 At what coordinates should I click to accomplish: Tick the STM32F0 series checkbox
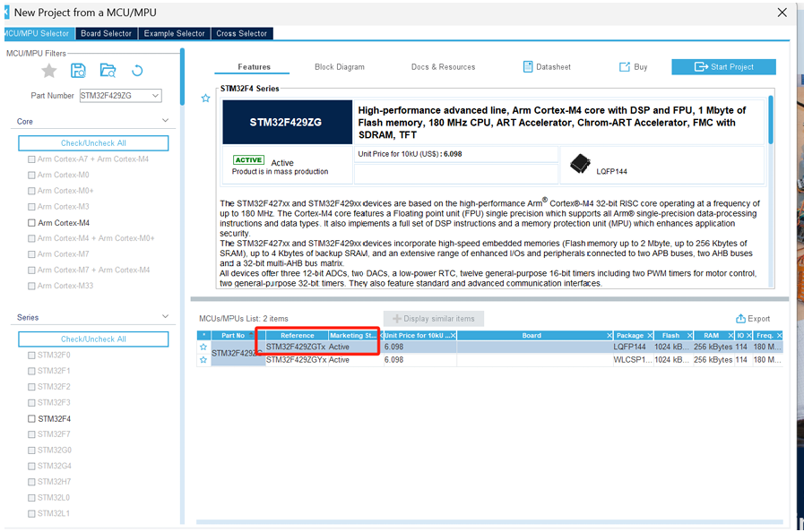tap(31, 355)
